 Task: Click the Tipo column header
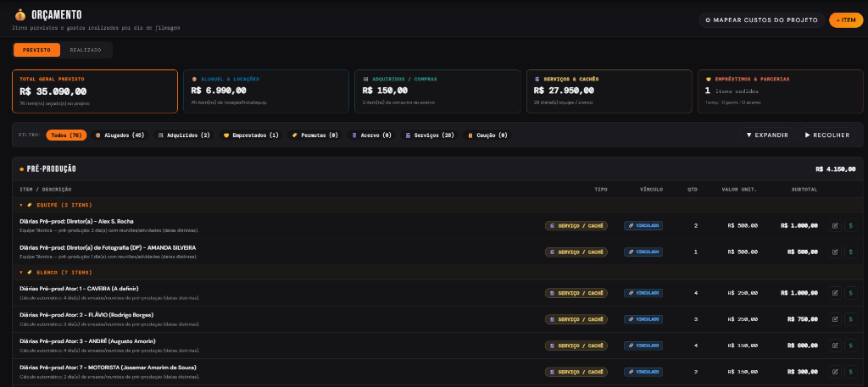point(601,190)
